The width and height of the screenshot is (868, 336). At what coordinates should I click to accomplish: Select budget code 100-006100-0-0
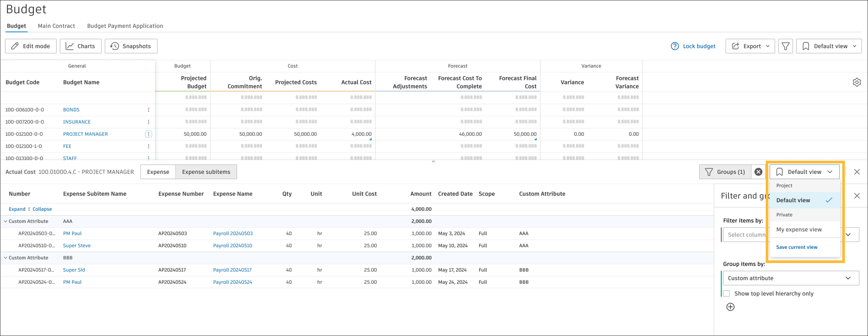[25, 110]
